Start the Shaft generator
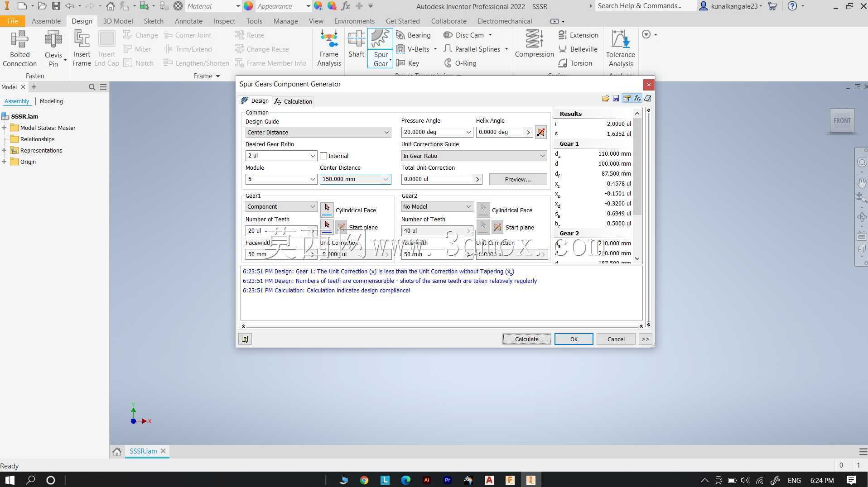Screen dimensions: 868x487 tap(356, 44)
